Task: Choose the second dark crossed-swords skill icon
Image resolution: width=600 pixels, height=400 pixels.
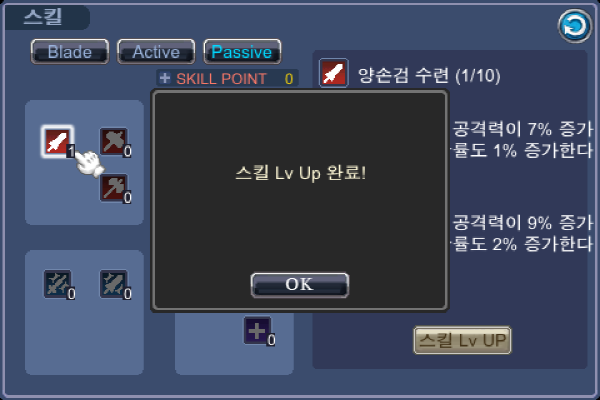Action: [x=114, y=284]
